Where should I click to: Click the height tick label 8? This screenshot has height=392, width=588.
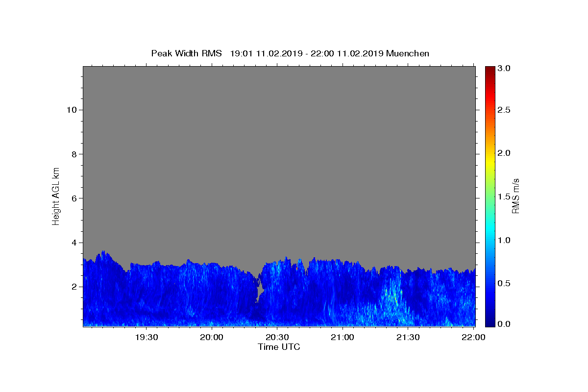coord(73,154)
